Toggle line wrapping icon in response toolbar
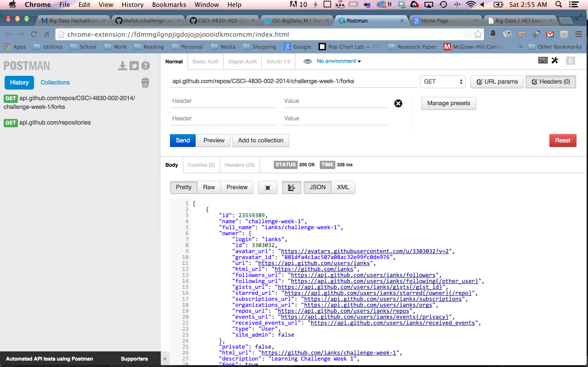The width and height of the screenshot is (588, 367). [x=291, y=187]
